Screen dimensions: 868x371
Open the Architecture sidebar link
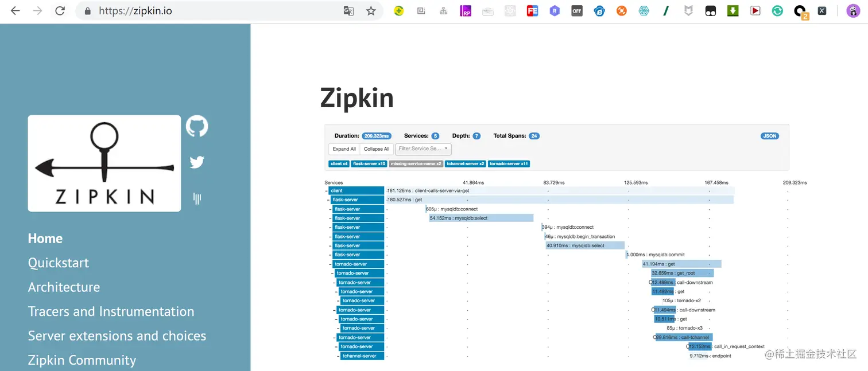pos(64,287)
